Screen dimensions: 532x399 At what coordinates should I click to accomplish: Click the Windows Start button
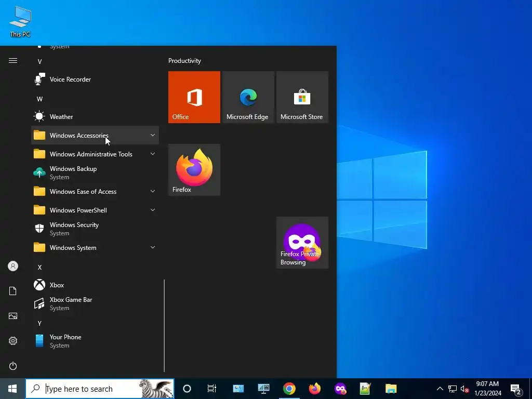[x=12, y=389]
